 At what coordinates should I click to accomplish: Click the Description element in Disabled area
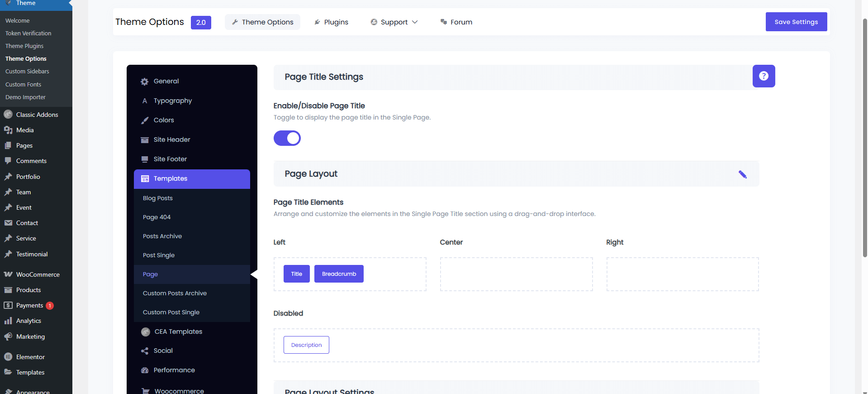pos(306,345)
